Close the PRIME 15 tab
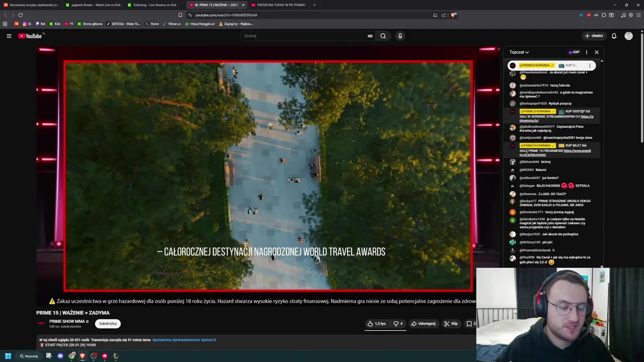The height and width of the screenshot is (362, 644). coord(243,5)
